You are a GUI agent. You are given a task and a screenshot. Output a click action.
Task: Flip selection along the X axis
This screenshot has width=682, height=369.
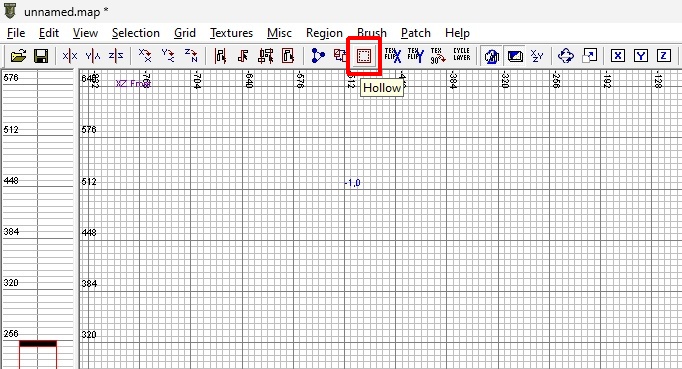(70, 56)
